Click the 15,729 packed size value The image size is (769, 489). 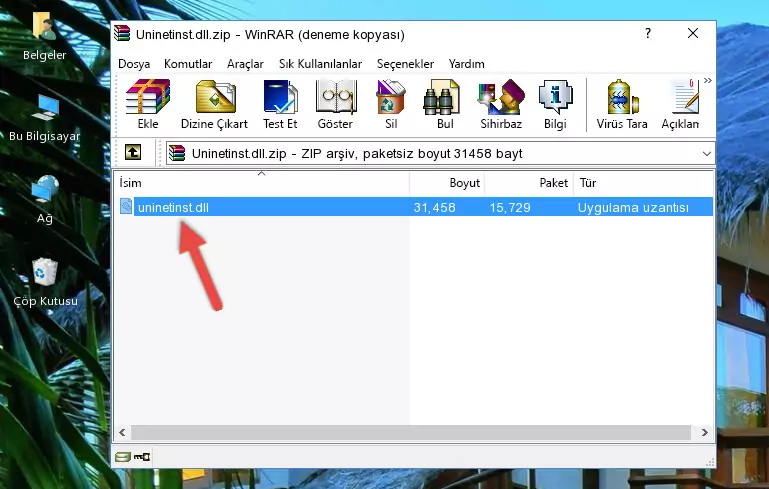click(x=510, y=207)
